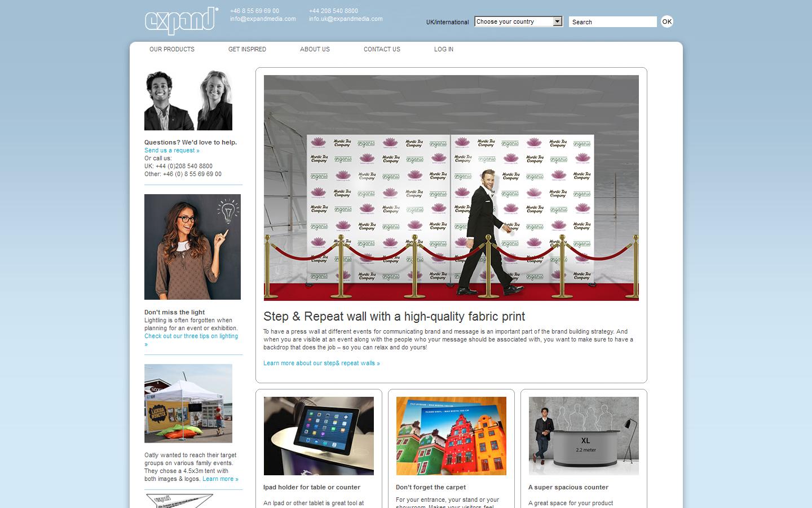Screen dimensions: 812x508
Task: Click the woman with lightbulb image
Action: pos(192,247)
